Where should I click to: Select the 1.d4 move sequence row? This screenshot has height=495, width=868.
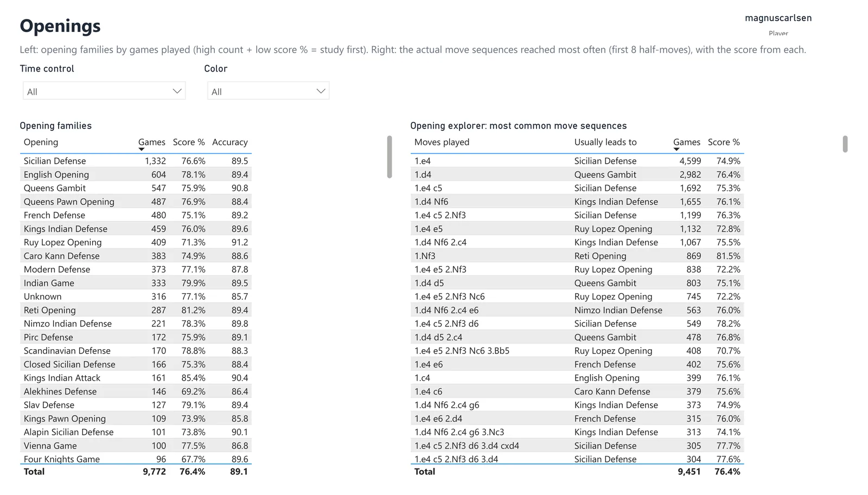pos(577,175)
